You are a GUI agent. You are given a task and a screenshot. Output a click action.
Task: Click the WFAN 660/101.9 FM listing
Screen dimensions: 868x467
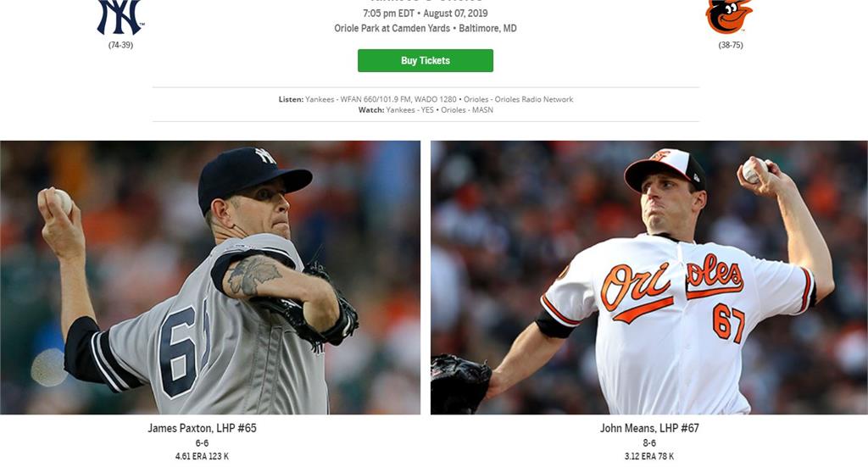click(376, 99)
